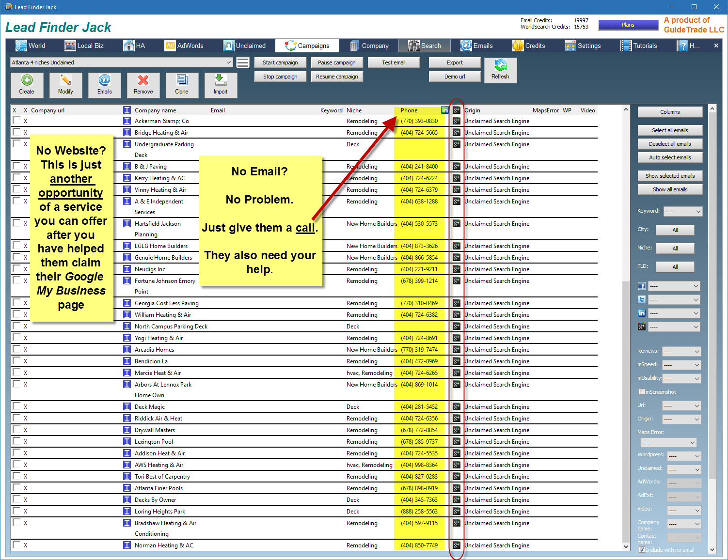Click the Import icon

click(x=221, y=85)
